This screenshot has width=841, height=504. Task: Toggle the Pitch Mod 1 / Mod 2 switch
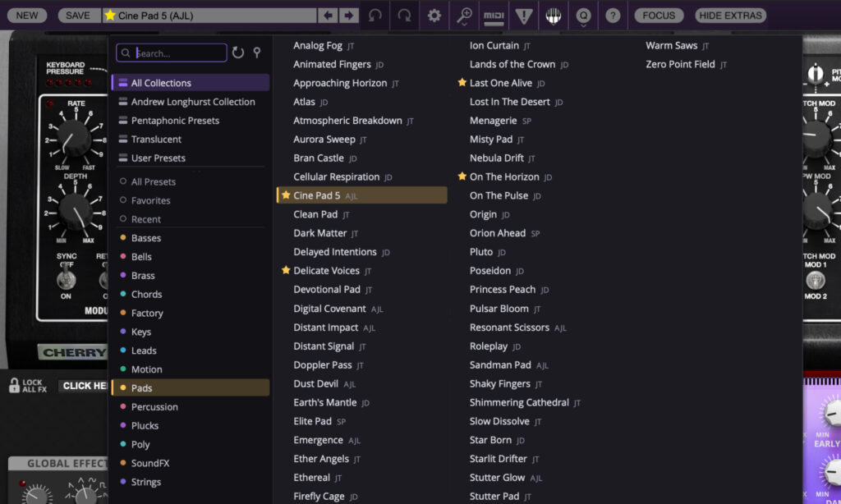click(x=816, y=280)
